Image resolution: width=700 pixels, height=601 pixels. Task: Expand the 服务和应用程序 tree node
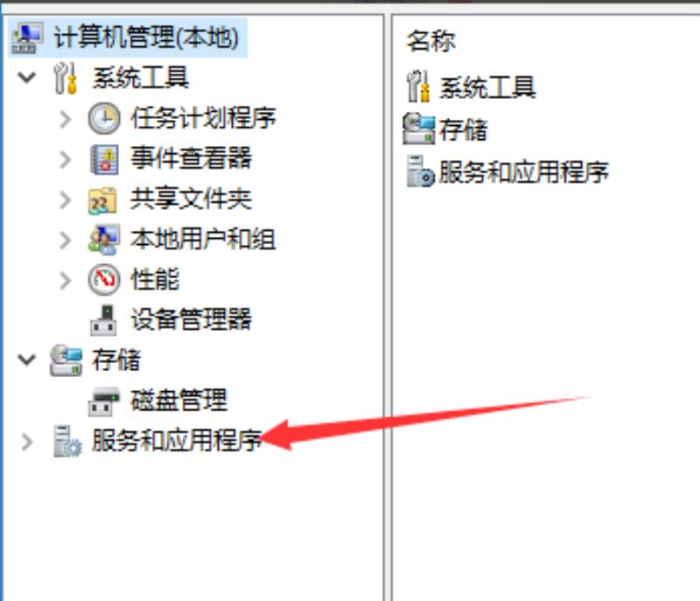coord(27,442)
